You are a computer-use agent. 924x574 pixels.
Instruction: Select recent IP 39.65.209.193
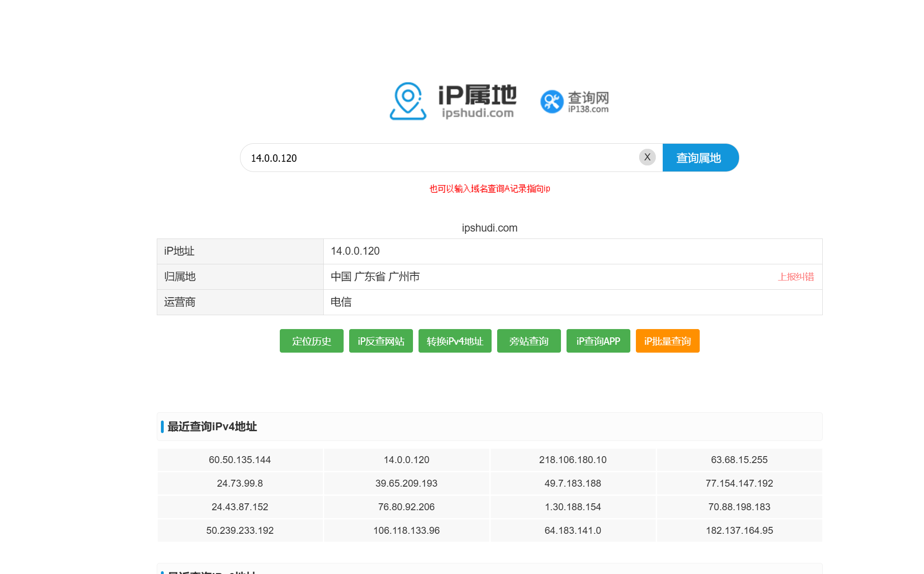406,483
